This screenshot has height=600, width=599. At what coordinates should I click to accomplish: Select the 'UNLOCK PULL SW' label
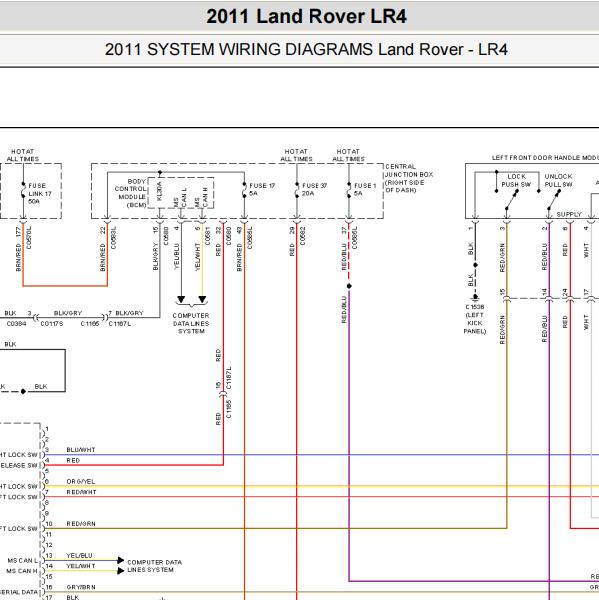click(x=558, y=181)
